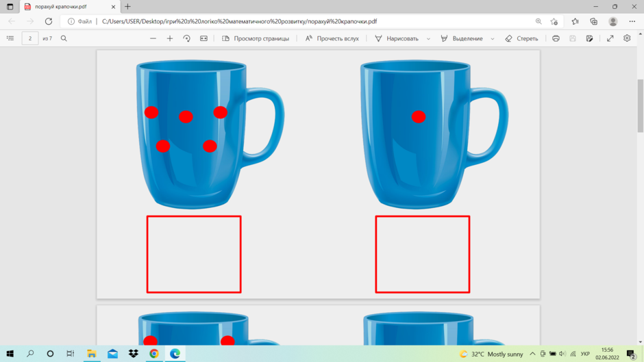Open Google Chrome from taskbar
Viewport: 644px width, 362px height.
[154, 353]
